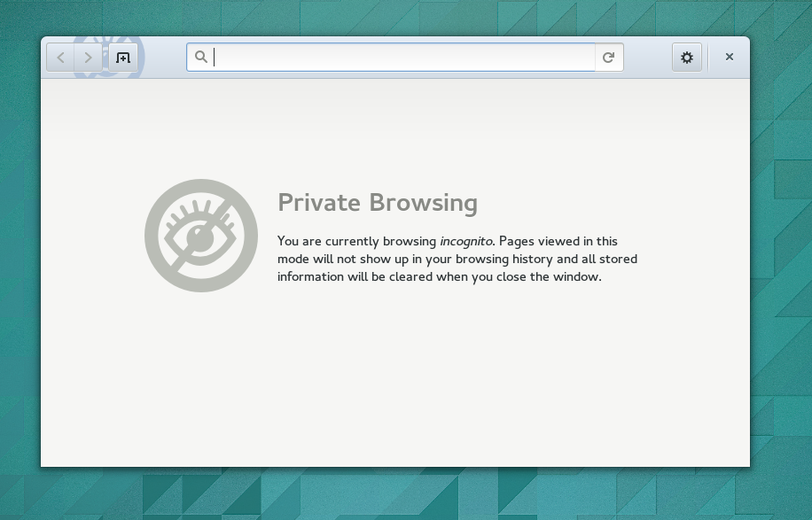Screen dimensions: 812x520
Task: Click the text "Pages viewed in this"
Action: pyautogui.click(x=558, y=241)
